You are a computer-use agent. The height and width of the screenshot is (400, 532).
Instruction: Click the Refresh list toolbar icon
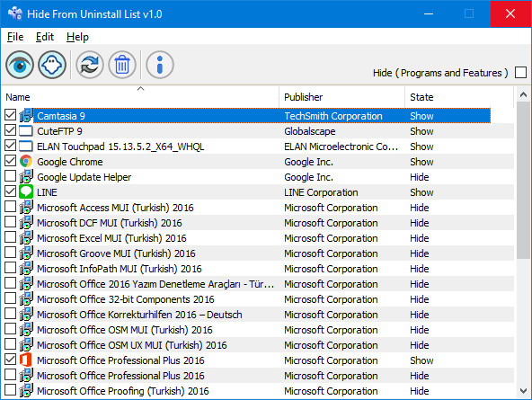(90, 65)
